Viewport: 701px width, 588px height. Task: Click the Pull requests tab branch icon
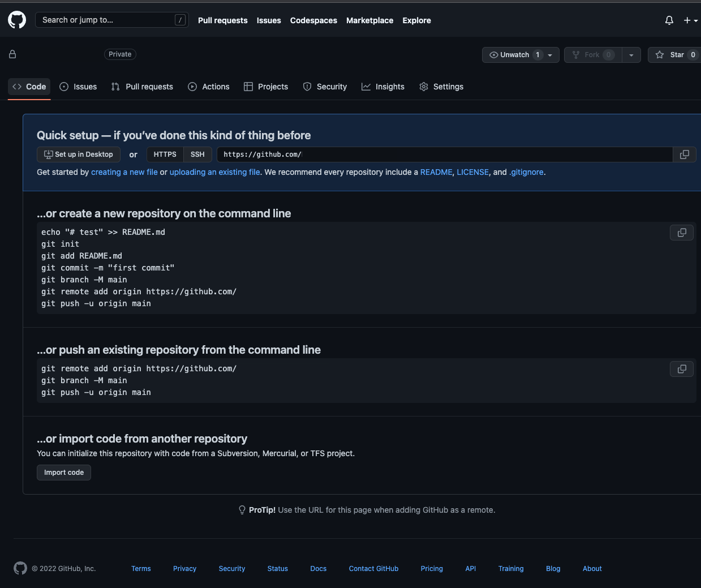(115, 87)
